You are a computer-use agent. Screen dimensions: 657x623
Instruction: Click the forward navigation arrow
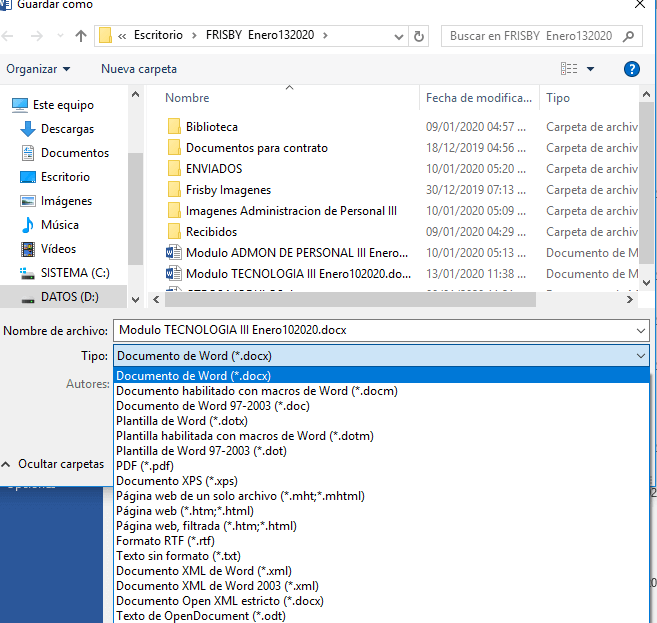click(37, 36)
